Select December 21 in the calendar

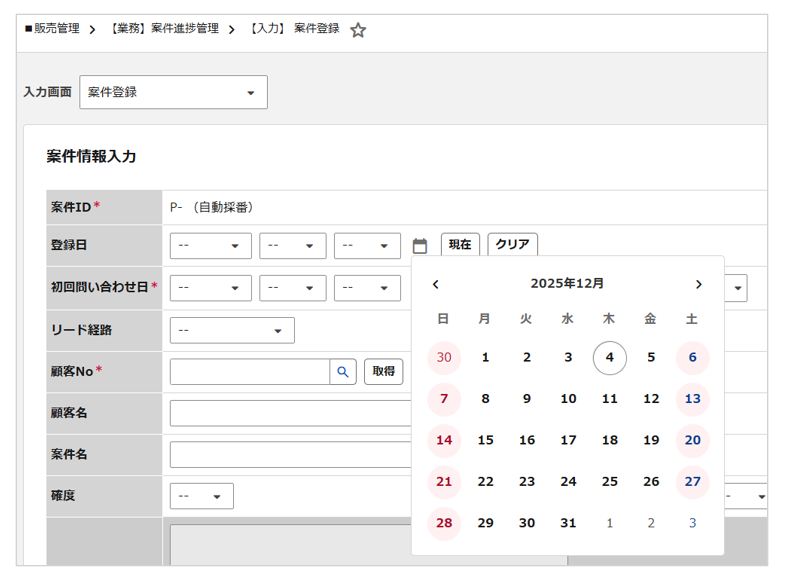tap(444, 482)
